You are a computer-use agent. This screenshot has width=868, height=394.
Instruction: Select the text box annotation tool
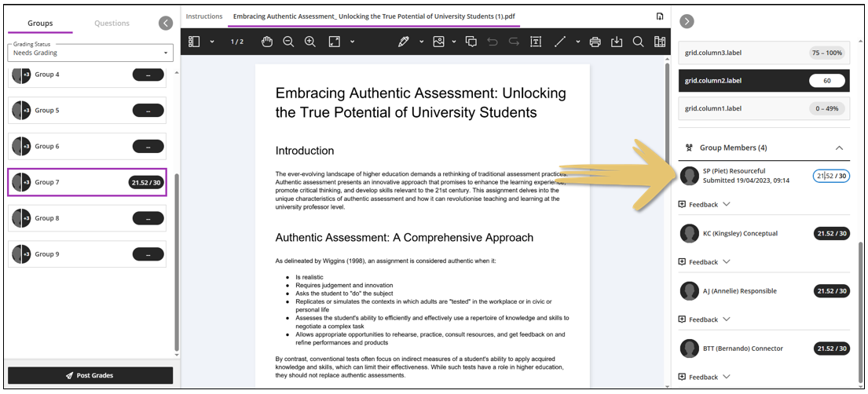536,42
